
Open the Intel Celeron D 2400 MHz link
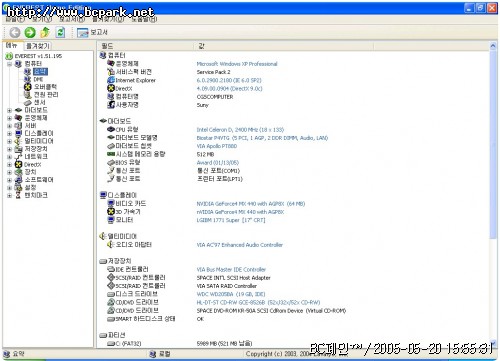pyautogui.click(x=240, y=130)
